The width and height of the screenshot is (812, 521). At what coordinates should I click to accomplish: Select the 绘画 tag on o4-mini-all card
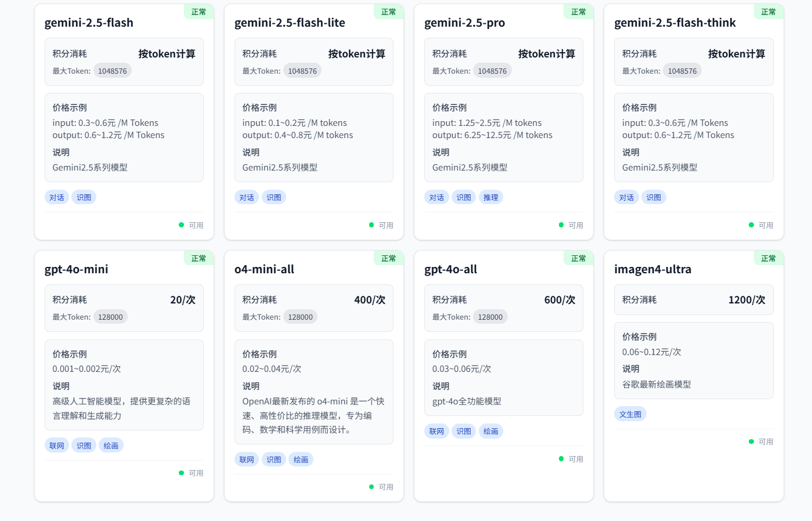(301, 460)
